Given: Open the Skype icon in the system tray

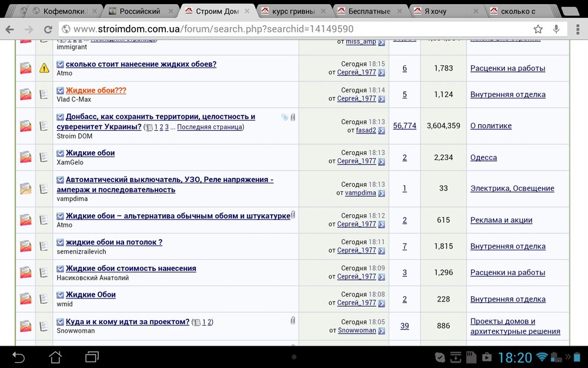Looking at the screenshot, I should [439, 356].
